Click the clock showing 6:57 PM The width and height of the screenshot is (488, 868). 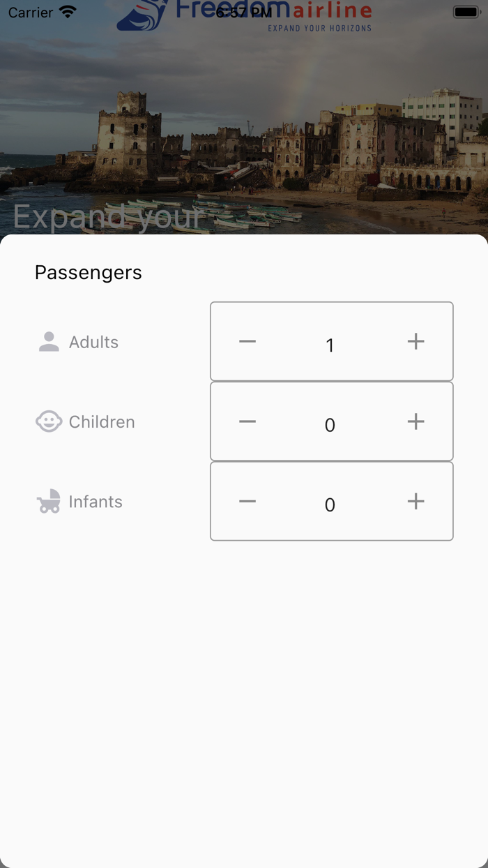click(x=244, y=12)
